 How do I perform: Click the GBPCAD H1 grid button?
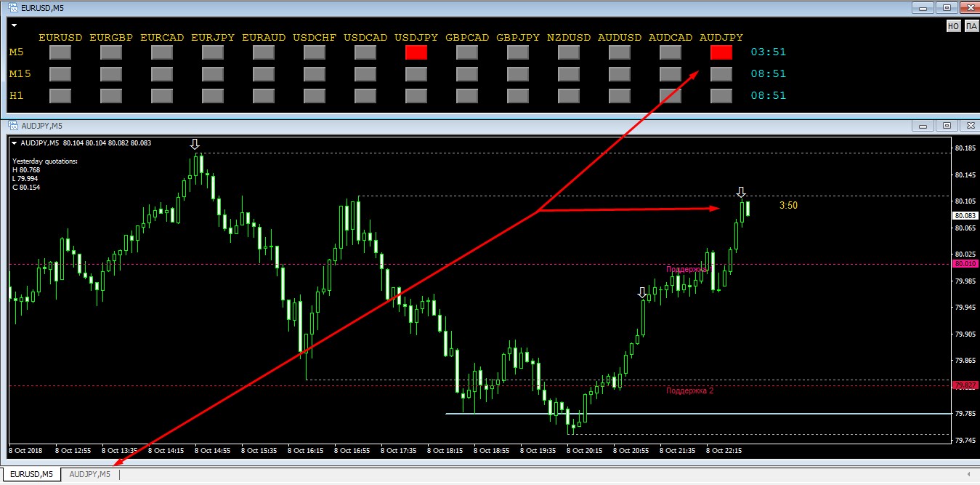point(467,96)
